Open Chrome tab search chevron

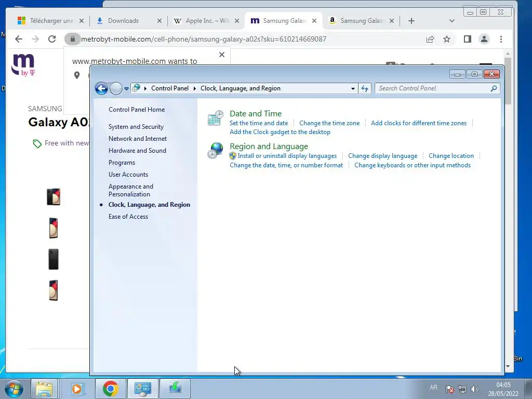click(451, 21)
